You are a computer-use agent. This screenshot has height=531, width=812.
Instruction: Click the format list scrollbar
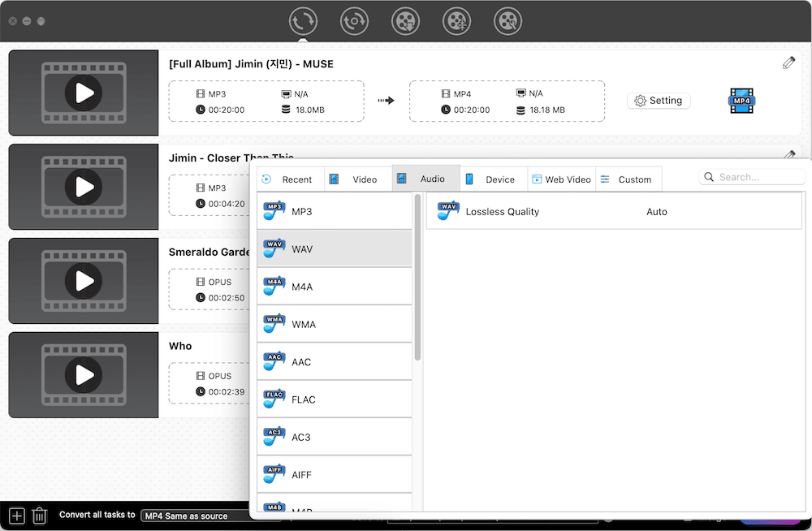417,276
